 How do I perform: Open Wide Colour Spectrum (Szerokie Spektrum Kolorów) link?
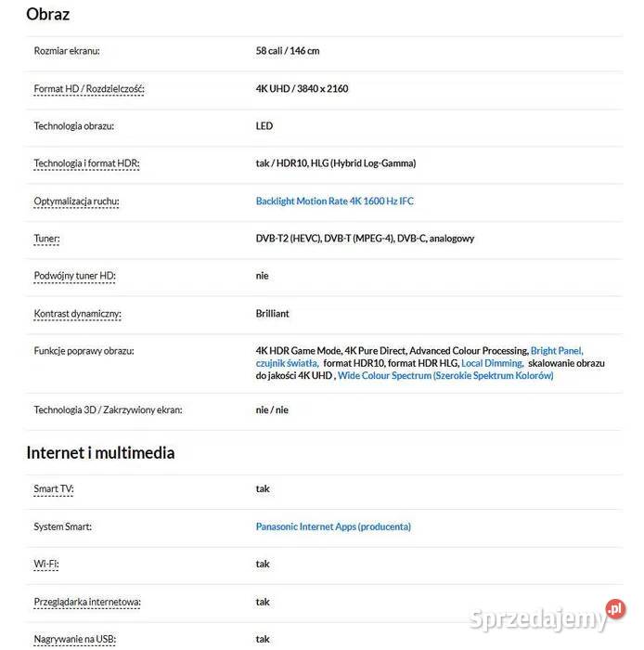(x=445, y=375)
